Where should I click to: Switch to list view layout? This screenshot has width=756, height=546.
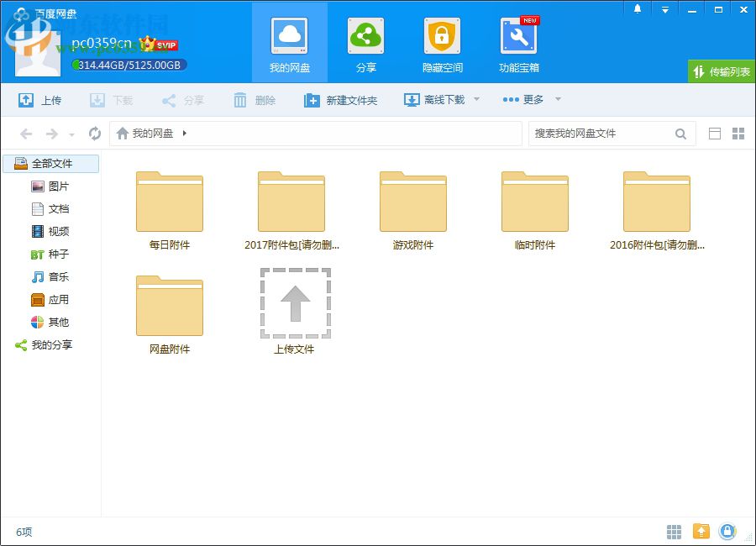point(715,134)
